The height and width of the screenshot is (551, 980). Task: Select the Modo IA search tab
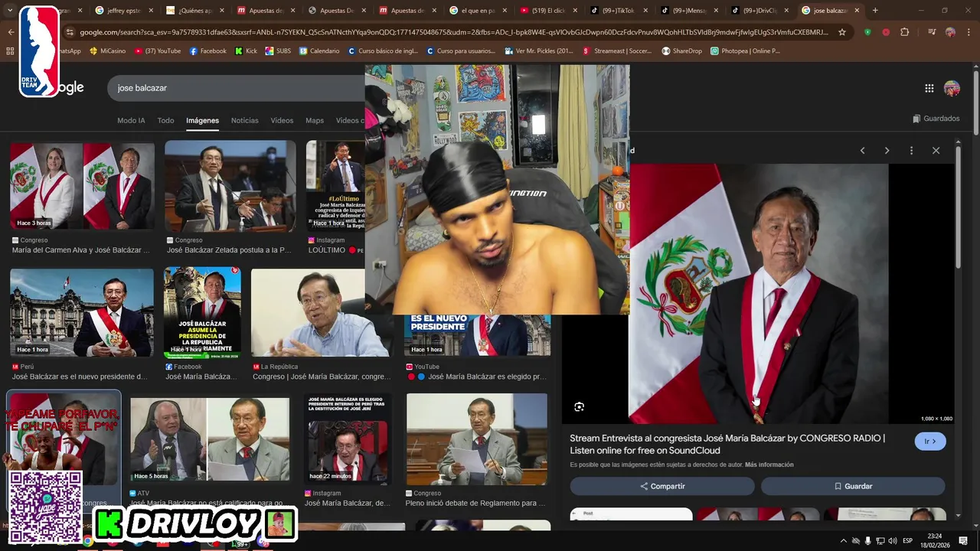pos(131,121)
